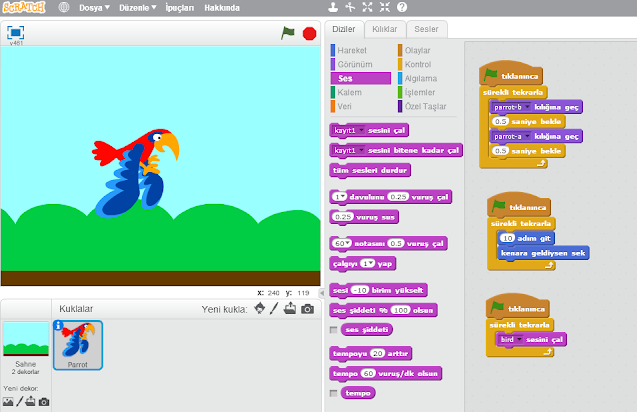Screen dimensions: 637x412
Task: Switch to the Sesler tab
Action: pos(426,29)
